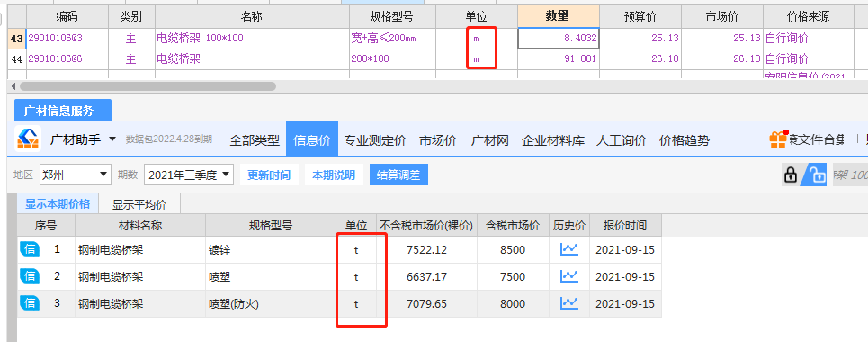The width and height of the screenshot is (868, 342).
Task: Open the 价格趋势 tab
Action: (x=685, y=140)
